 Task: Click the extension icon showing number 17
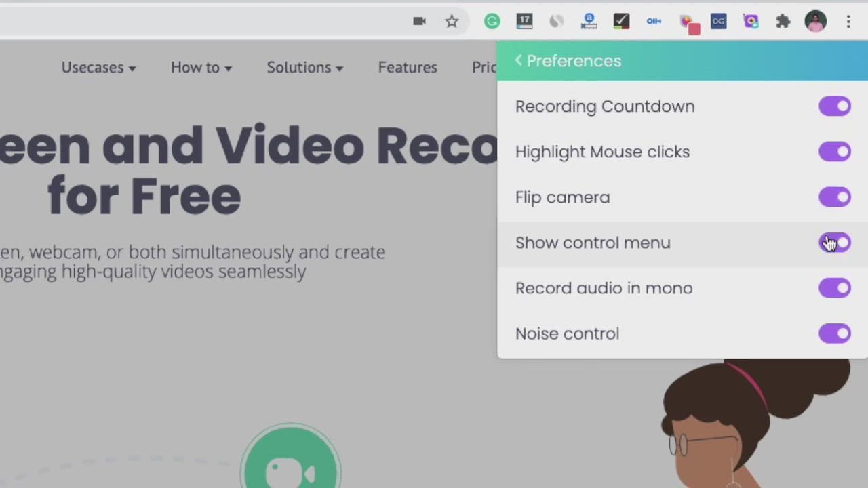[524, 22]
